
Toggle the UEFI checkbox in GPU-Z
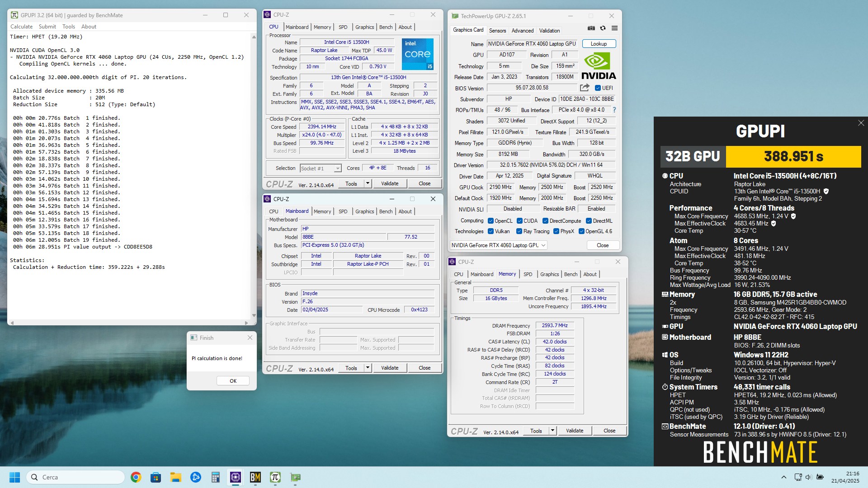[x=597, y=88]
